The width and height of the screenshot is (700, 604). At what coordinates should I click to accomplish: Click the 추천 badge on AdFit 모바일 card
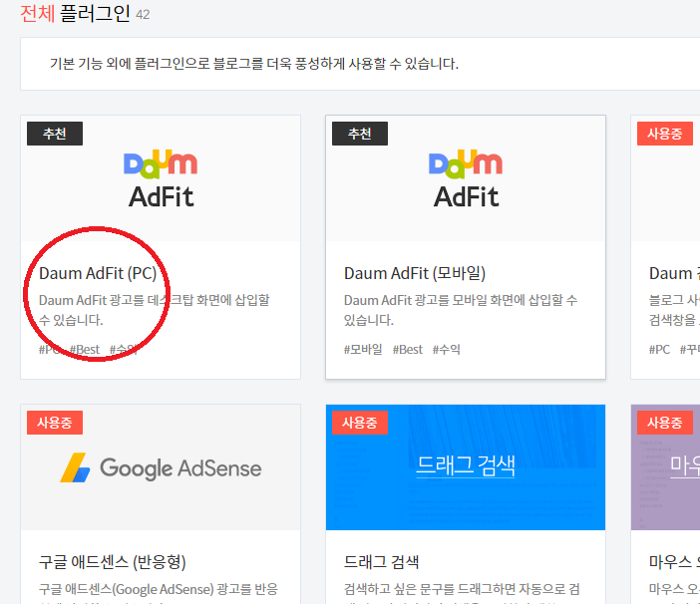360,134
